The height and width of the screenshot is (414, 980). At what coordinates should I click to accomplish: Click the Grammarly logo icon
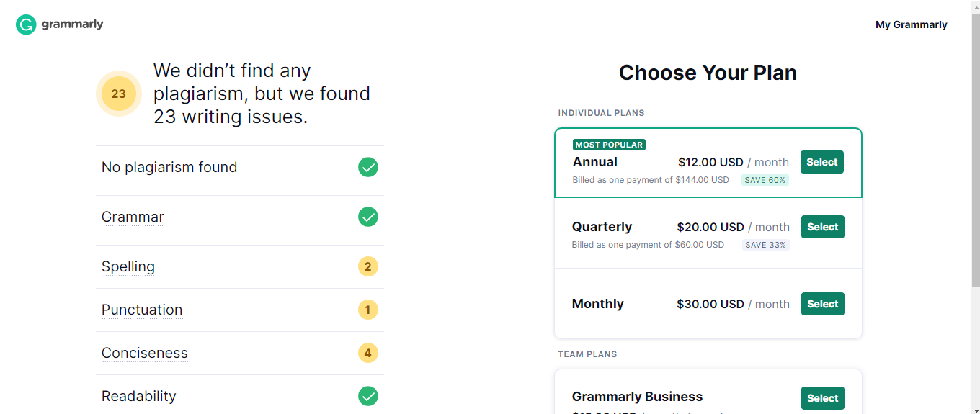[26, 24]
